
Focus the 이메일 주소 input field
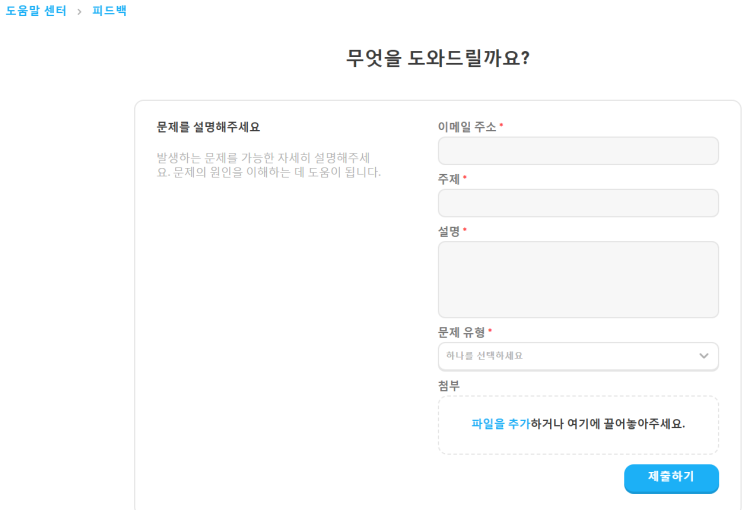pyautogui.click(x=578, y=151)
